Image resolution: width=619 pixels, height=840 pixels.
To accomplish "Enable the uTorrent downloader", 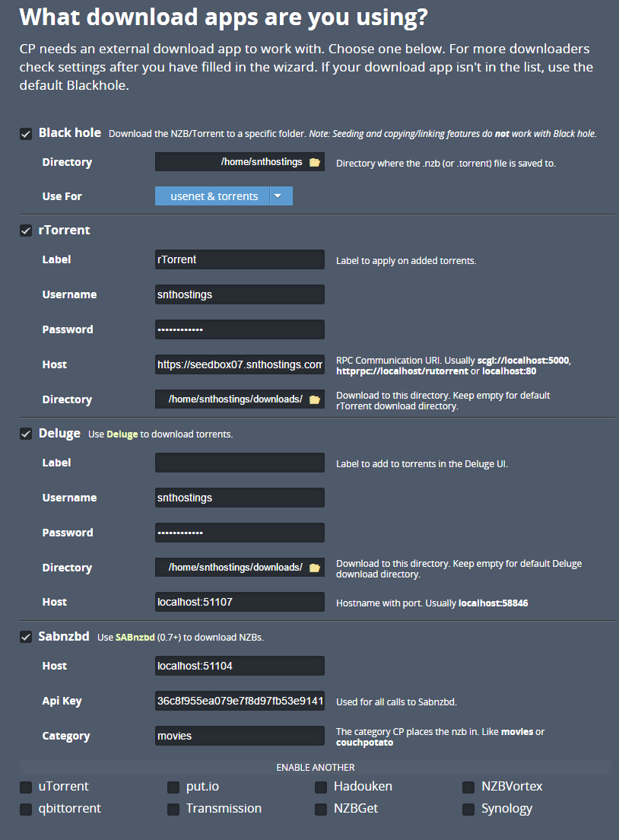I will click(26, 787).
